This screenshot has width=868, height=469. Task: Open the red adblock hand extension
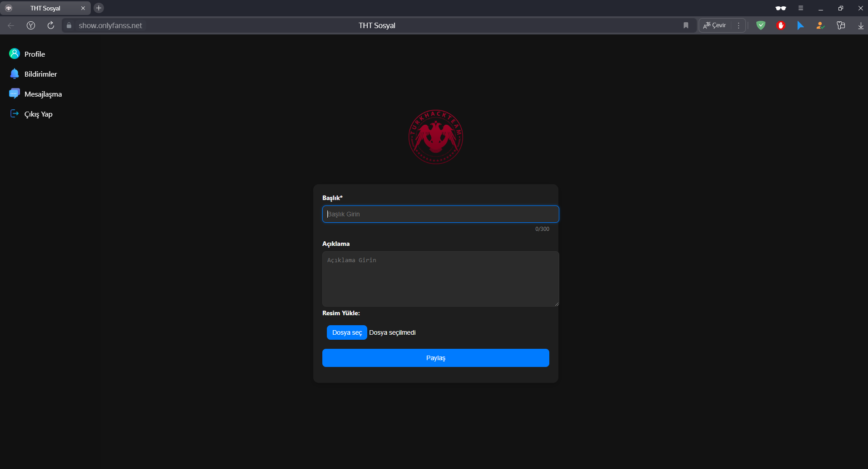pyautogui.click(x=781, y=25)
